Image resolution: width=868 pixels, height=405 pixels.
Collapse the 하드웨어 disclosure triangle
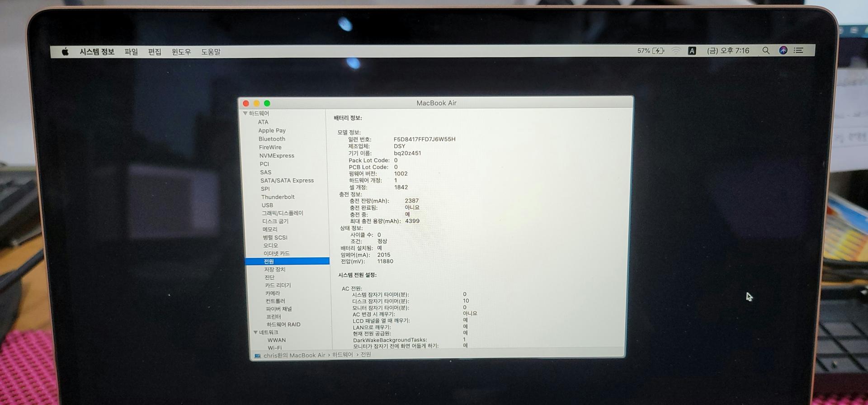(245, 113)
